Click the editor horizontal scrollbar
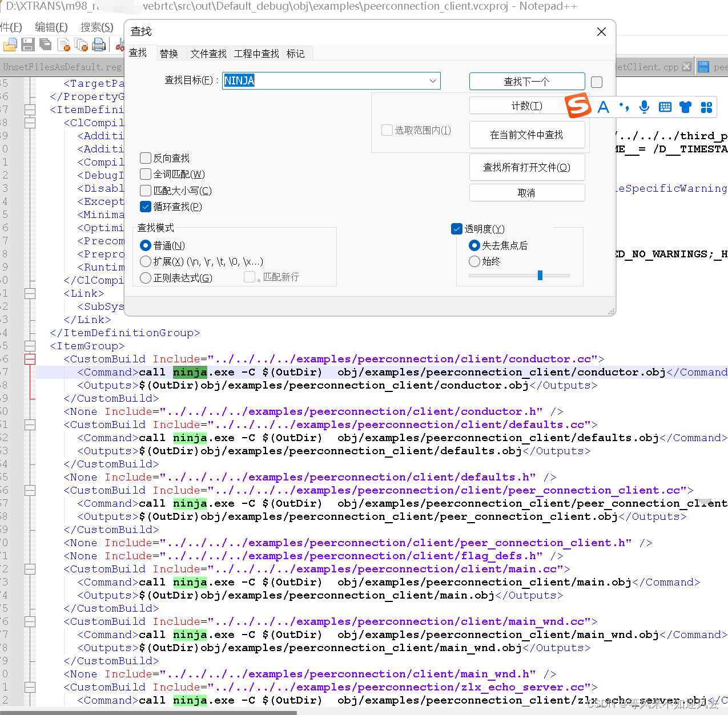Viewport: 728px width, 715px height. click(148, 712)
